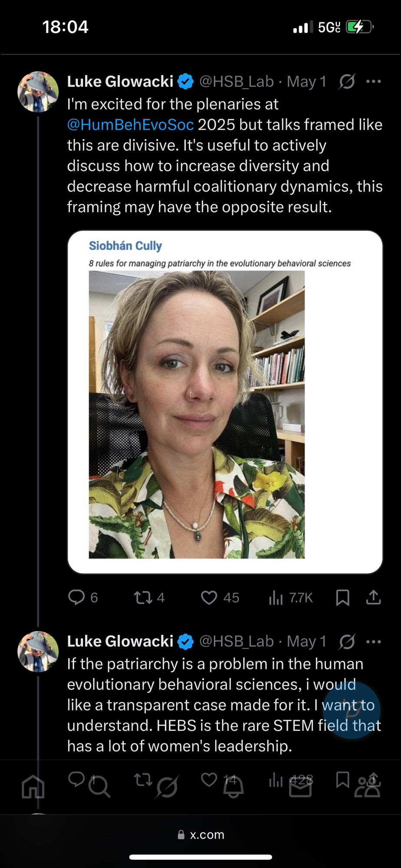The width and height of the screenshot is (401, 868).
Task: Open the Search tab
Action: (99, 786)
